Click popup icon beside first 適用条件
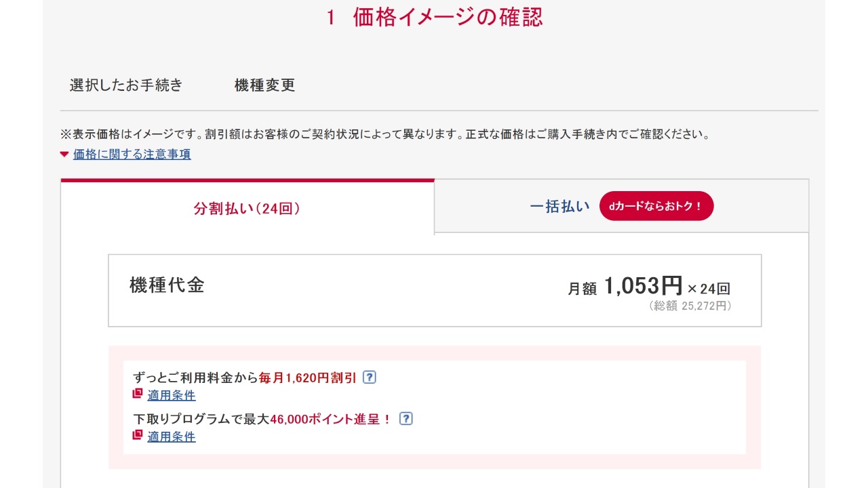Viewport: 868px width, 488px height. 138,394
